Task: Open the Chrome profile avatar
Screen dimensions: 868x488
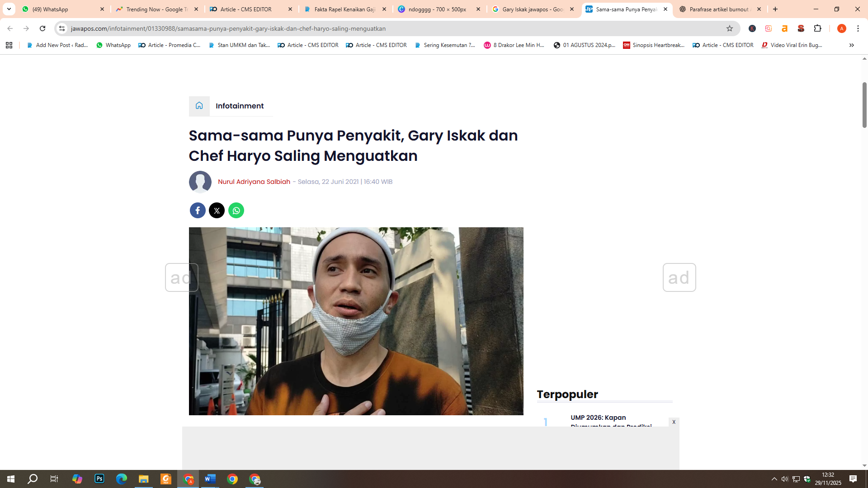Action: (841, 28)
